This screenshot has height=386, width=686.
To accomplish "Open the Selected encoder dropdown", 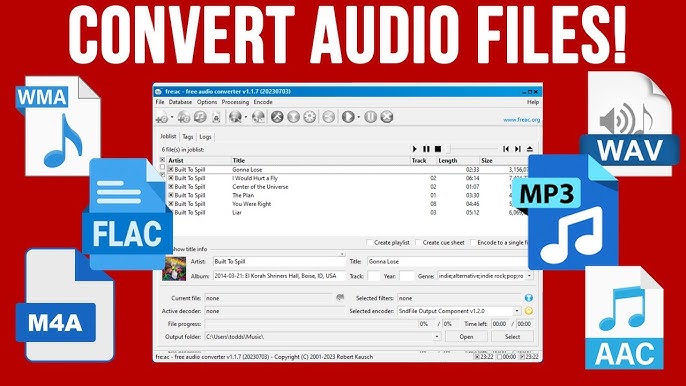I will [517, 311].
